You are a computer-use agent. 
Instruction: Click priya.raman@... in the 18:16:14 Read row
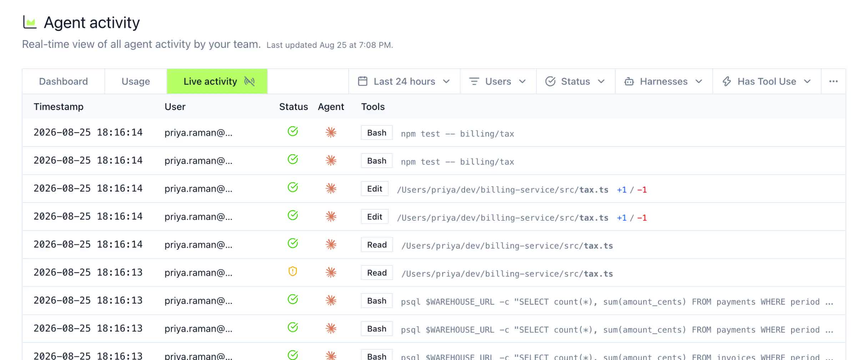tap(198, 245)
